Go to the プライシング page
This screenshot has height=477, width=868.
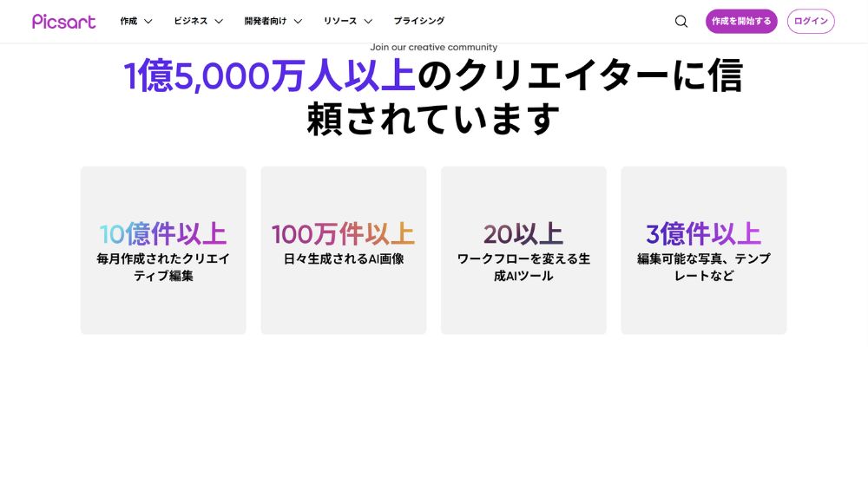pyautogui.click(x=419, y=21)
